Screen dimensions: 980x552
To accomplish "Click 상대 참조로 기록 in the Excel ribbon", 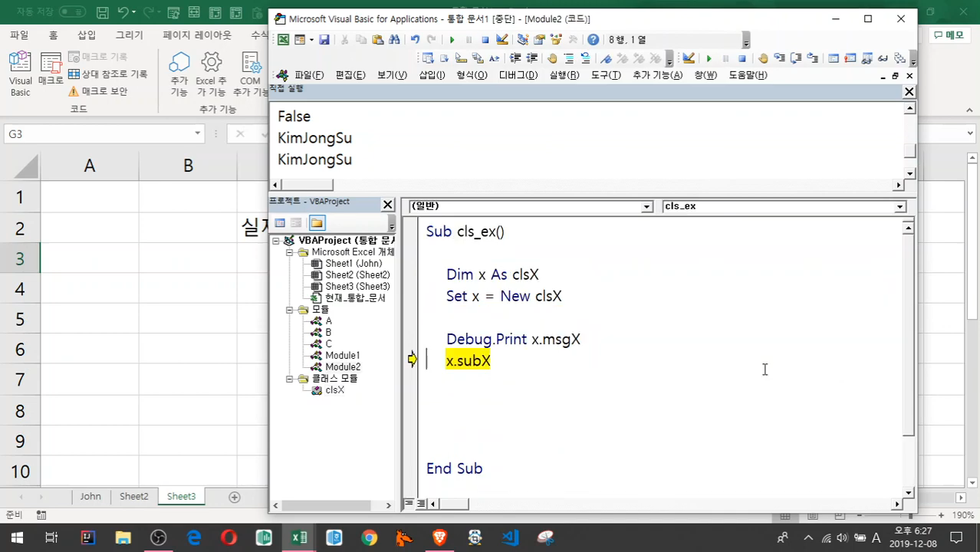I will pos(107,74).
